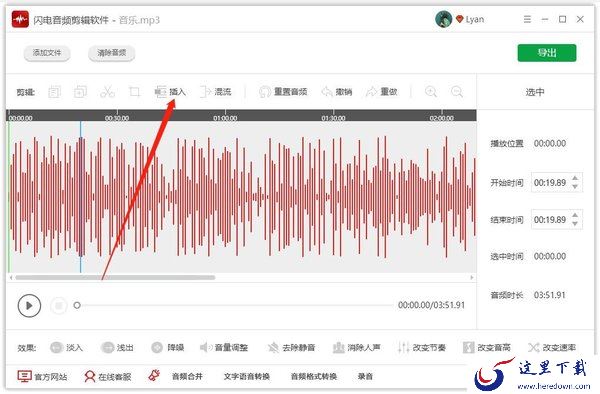
Task: Click 去除静音 remove silence effect
Action: [x=291, y=347]
